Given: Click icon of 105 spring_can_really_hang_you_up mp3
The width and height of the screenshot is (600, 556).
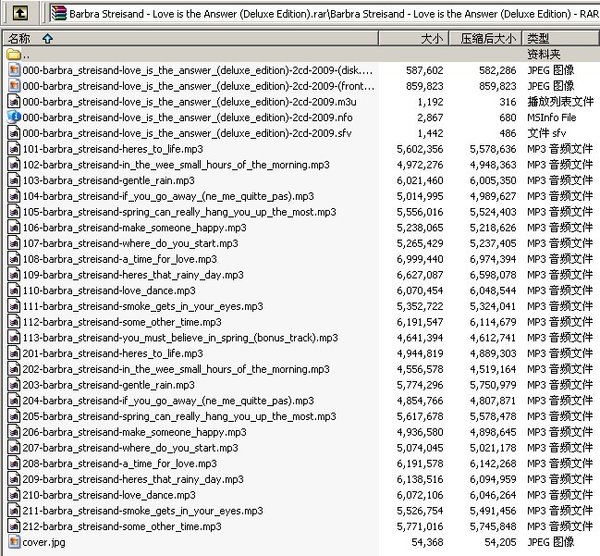Looking at the screenshot, I should tap(14, 212).
